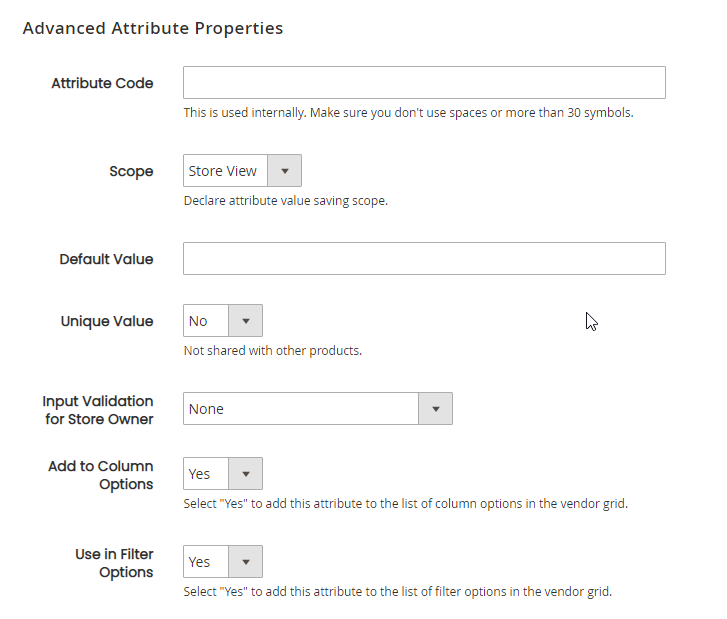The width and height of the screenshot is (727, 619).
Task: Click arrow icon of Add to Column Options
Action: tap(246, 473)
